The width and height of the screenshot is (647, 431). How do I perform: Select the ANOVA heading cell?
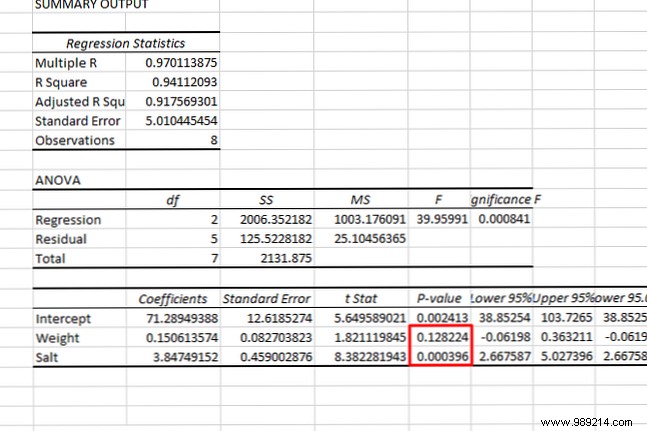pos(58,181)
